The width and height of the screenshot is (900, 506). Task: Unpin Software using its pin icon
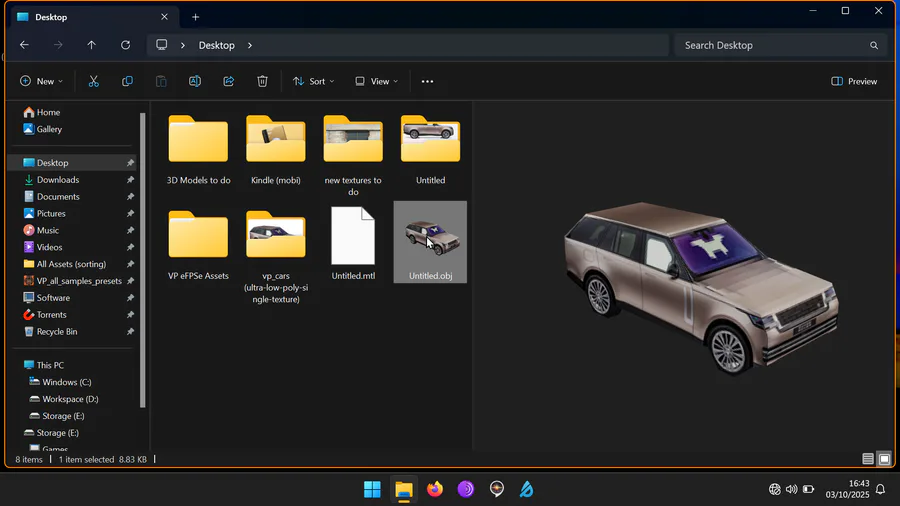130,298
